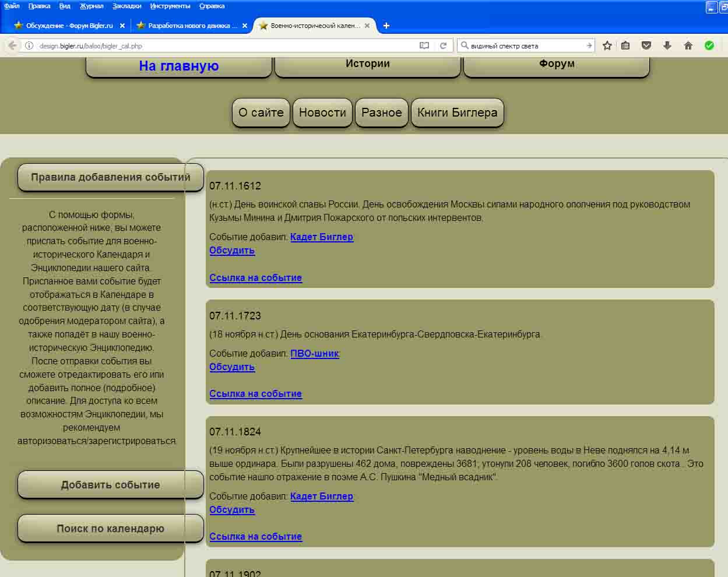Enable reader view from the address bar

(424, 45)
